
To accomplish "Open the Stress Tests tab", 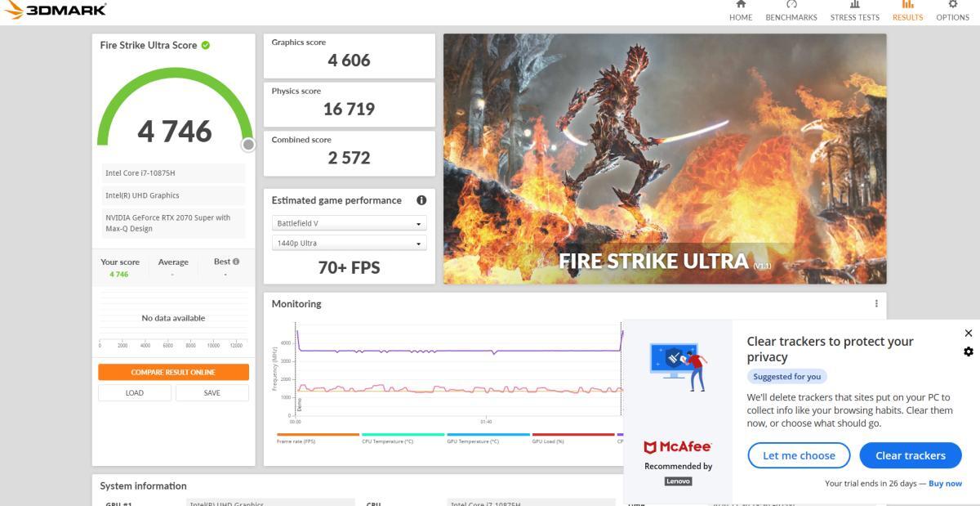I will pyautogui.click(x=854, y=11).
